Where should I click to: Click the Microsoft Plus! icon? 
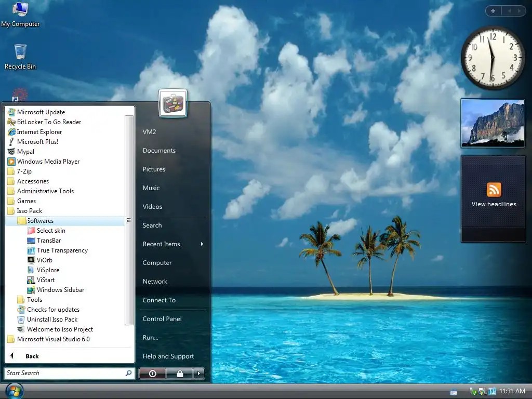pos(11,141)
